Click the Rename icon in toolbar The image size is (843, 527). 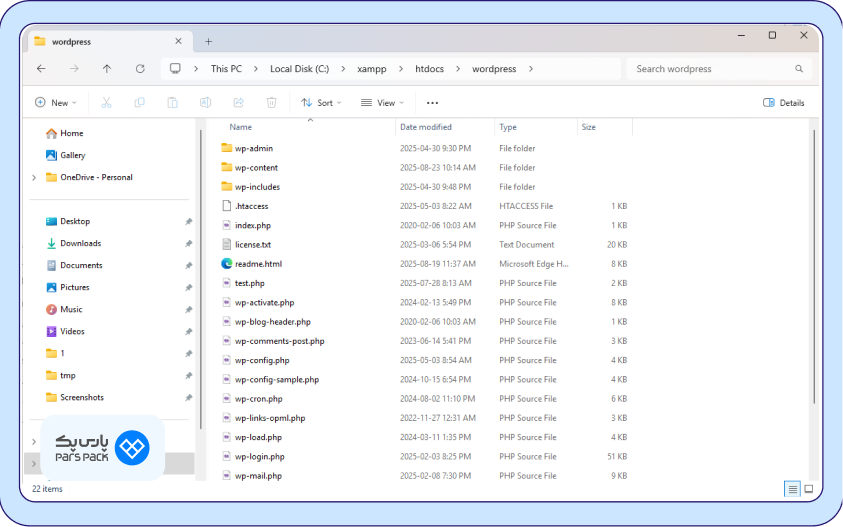pos(205,103)
